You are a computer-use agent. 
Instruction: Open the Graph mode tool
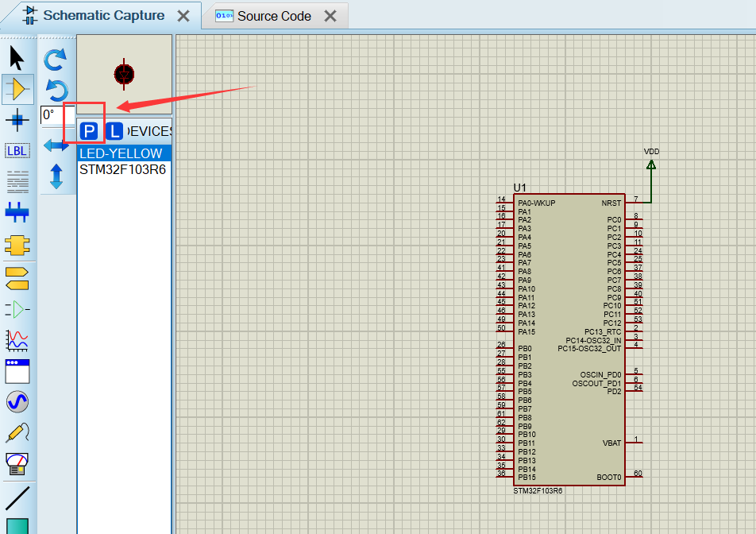17,340
